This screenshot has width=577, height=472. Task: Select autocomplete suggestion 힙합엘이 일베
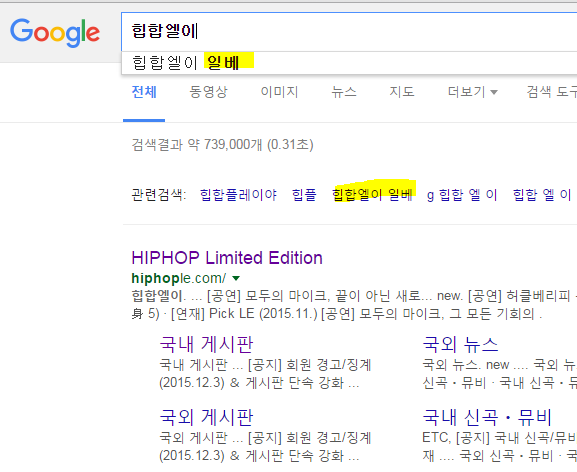[349, 63]
